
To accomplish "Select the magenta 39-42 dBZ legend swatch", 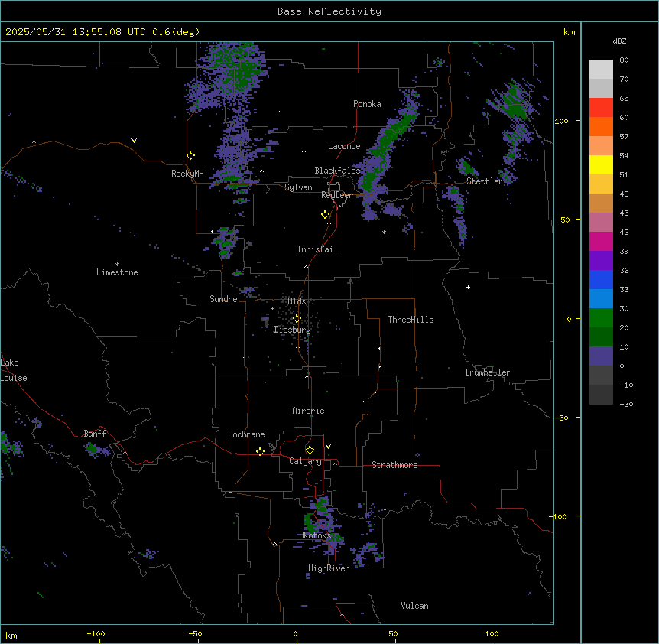I will (601, 242).
